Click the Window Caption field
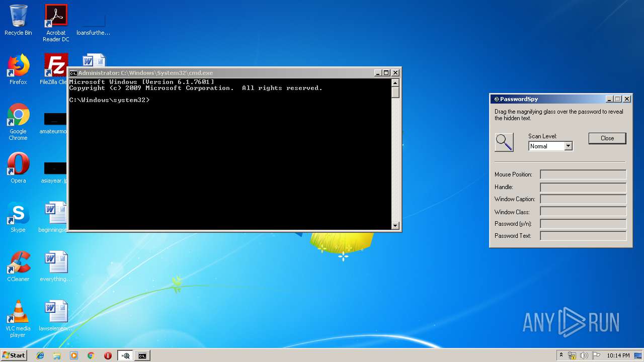644x362 pixels. [x=583, y=199]
